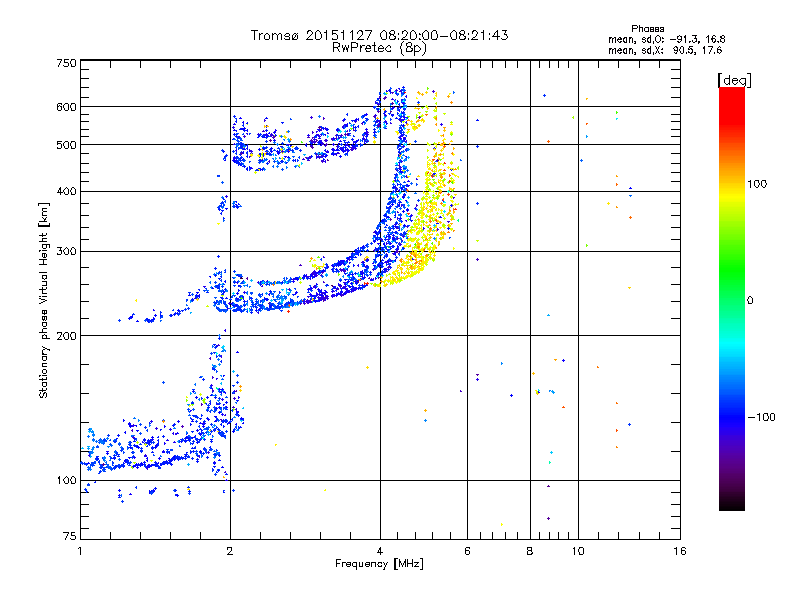Click the x-axis '10' tick label
The image size is (800, 600).
578,551
